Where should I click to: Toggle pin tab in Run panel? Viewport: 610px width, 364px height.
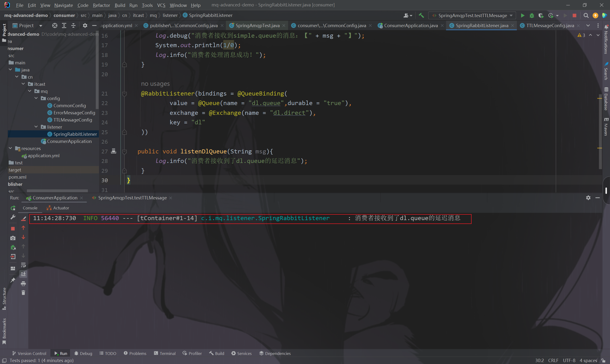click(x=13, y=280)
